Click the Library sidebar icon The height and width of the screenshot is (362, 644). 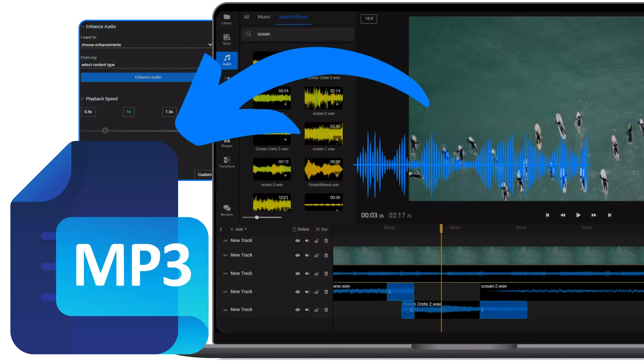(227, 19)
